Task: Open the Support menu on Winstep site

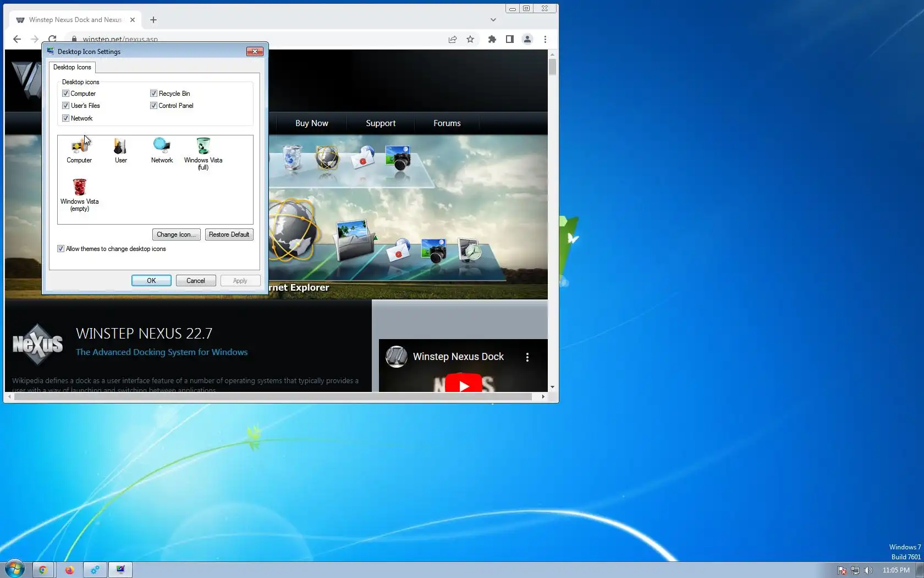Action: click(381, 123)
